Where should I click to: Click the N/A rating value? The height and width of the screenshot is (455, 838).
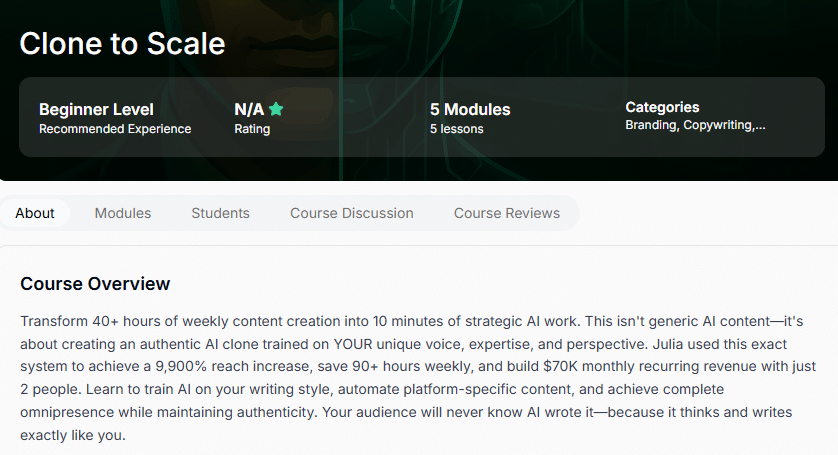point(249,110)
